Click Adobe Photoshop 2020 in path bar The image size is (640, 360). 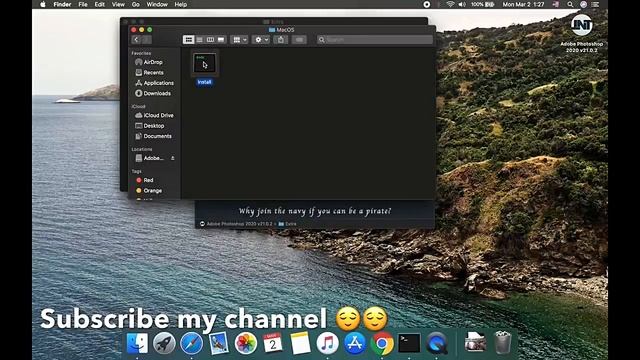click(x=236, y=224)
